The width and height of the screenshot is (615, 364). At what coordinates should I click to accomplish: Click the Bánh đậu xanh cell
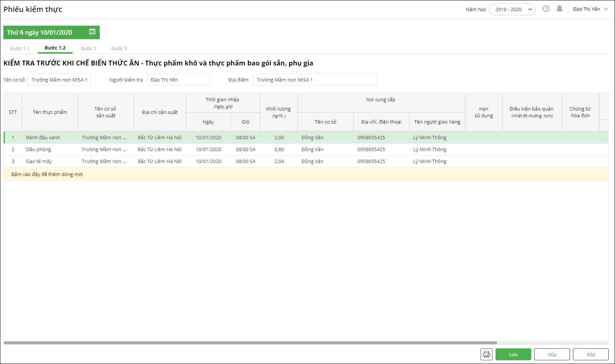click(43, 138)
